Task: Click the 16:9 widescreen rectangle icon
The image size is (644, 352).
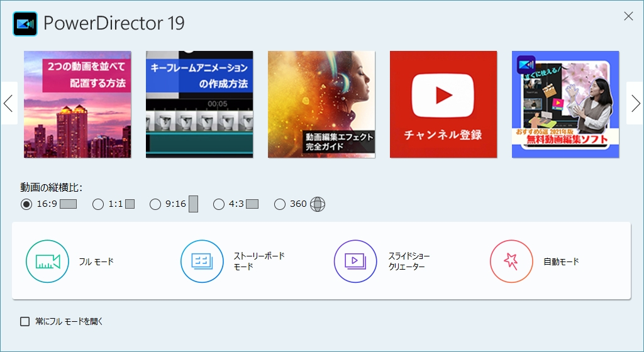Action: click(x=68, y=204)
